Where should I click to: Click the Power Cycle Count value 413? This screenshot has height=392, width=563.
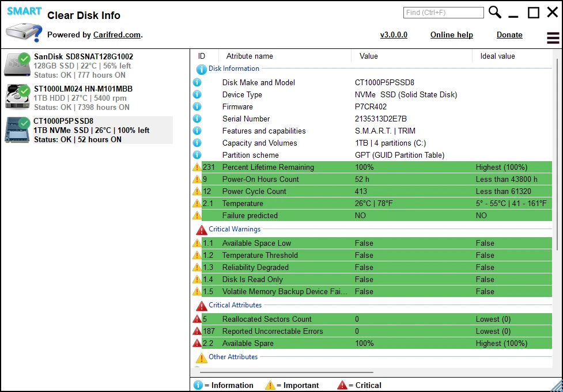[361, 191]
